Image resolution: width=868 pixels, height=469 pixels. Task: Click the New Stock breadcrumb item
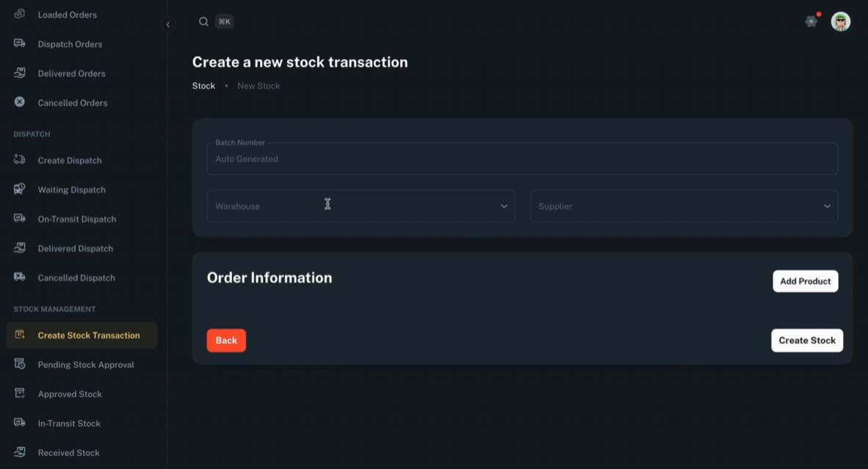[x=258, y=85]
